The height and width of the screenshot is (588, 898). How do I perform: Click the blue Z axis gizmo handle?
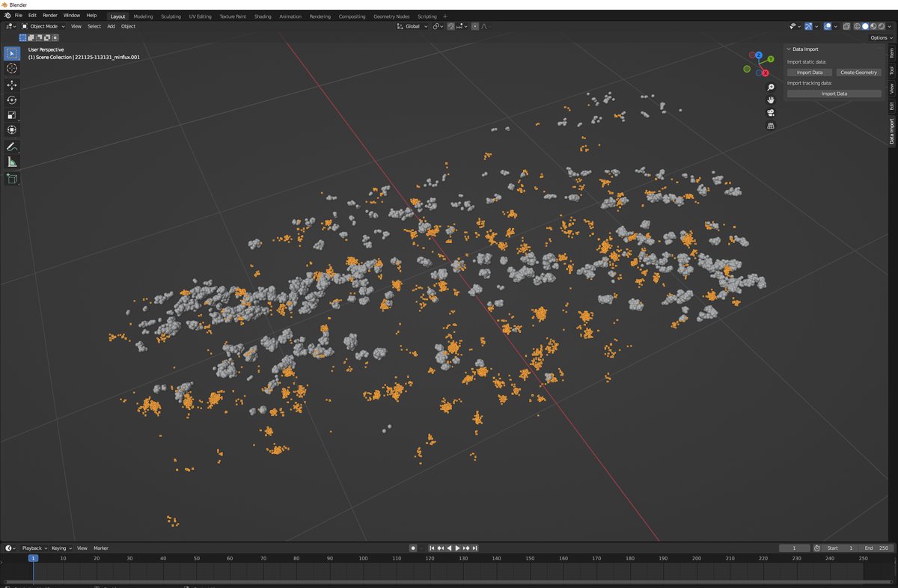[759, 55]
